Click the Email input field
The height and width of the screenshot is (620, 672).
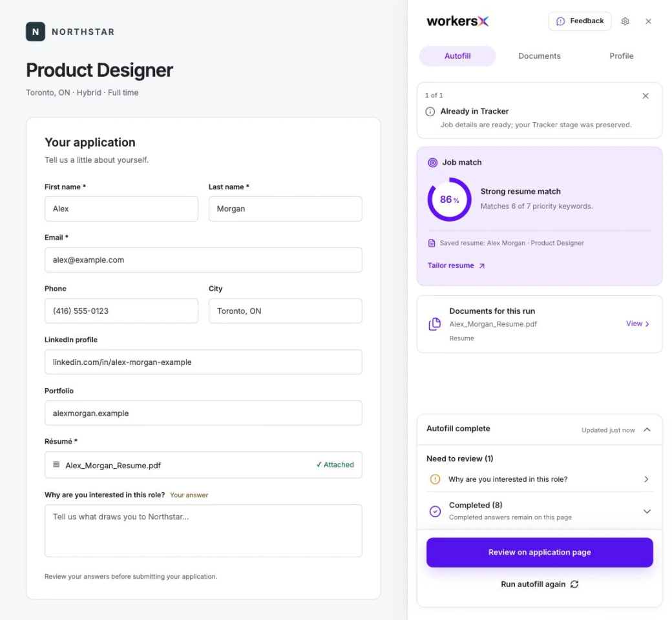(x=203, y=260)
